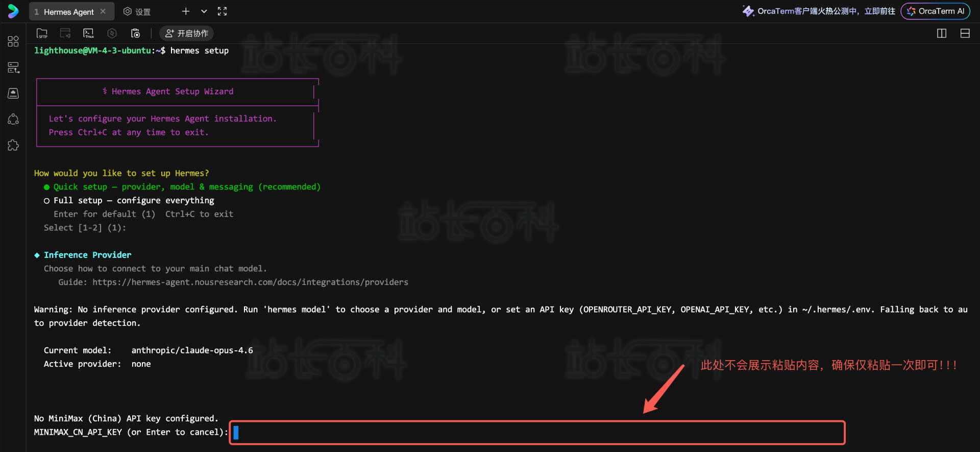Click the OrcaTerm logo icon
Image resolution: width=980 pixels, height=452 pixels.
click(13, 11)
